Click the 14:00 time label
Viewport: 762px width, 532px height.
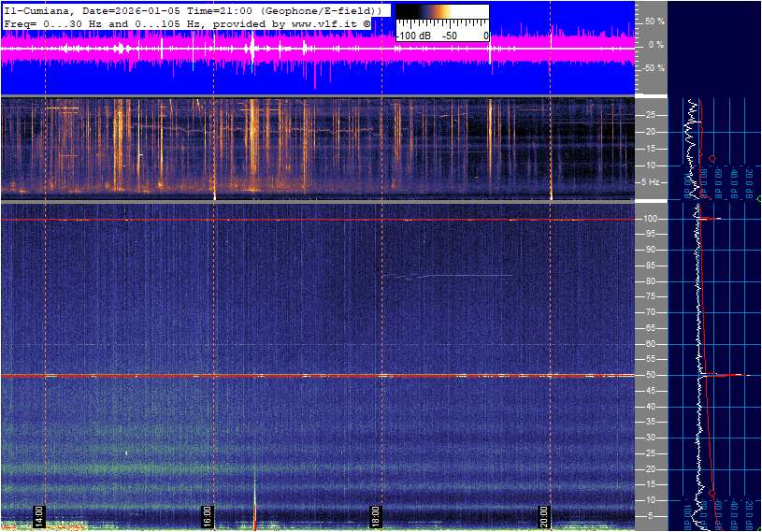pyautogui.click(x=39, y=515)
